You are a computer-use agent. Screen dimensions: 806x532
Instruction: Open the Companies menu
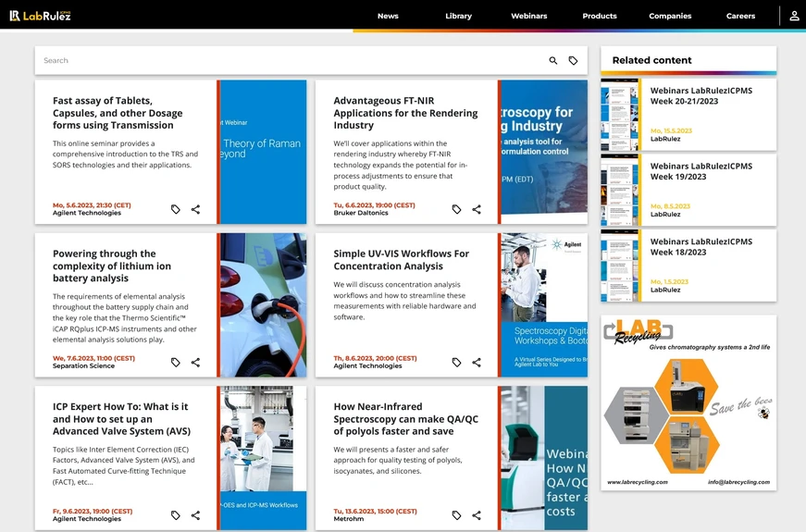(670, 16)
